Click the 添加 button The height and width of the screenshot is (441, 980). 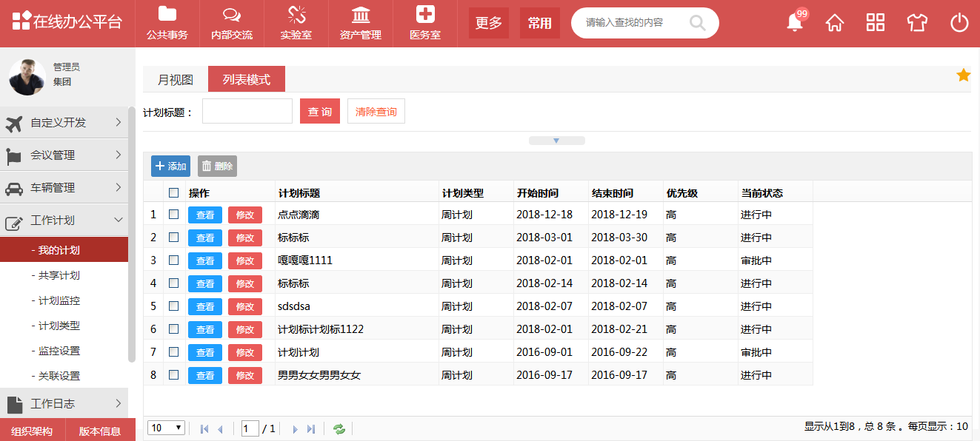pyautogui.click(x=170, y=166)
